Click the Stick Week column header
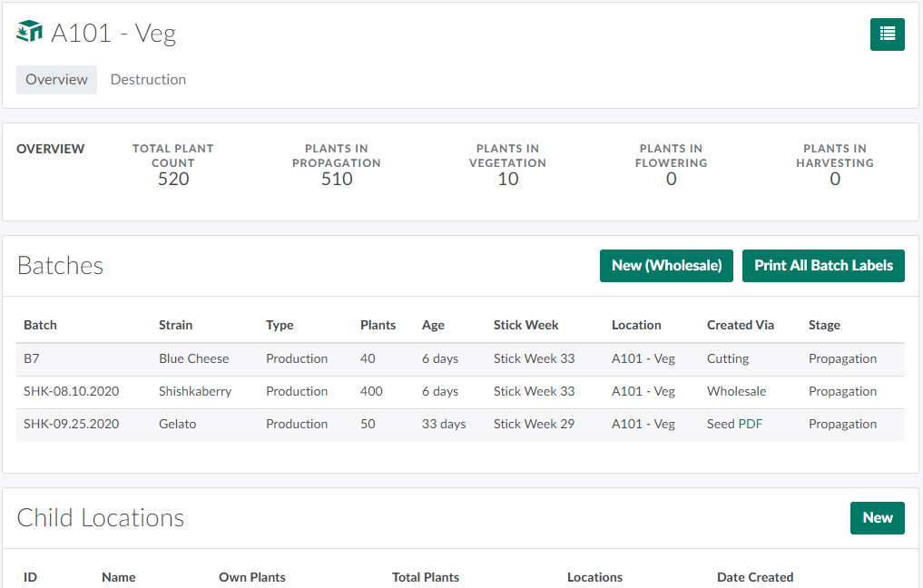923x588 pixels. pyautogui.click(x=525, y=325)
